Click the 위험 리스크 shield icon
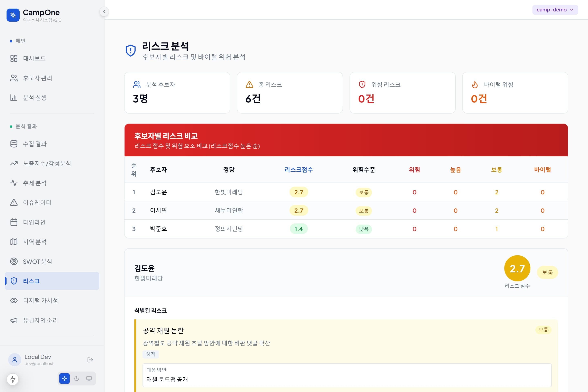Screen dimensions: 588x392 (362, 85)
